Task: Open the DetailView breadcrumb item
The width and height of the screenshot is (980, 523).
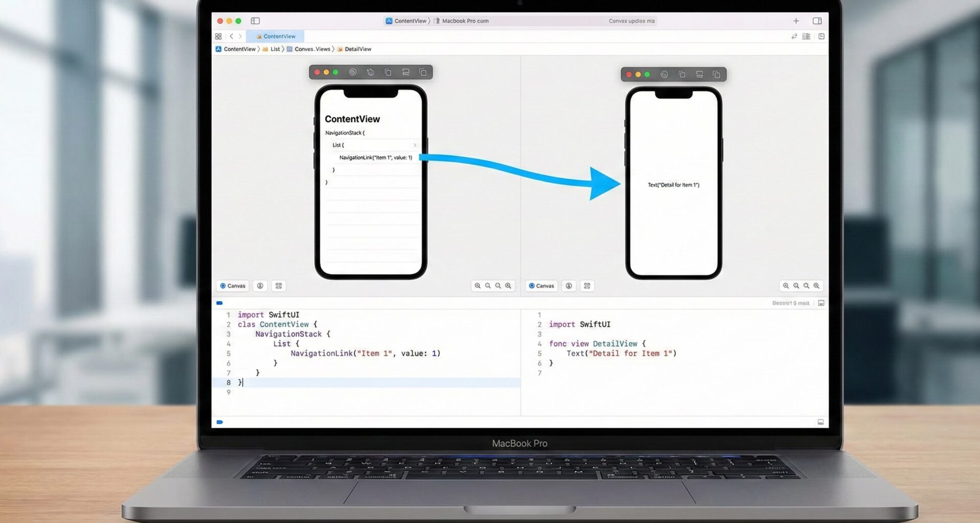Action: [x=357, y=49]
